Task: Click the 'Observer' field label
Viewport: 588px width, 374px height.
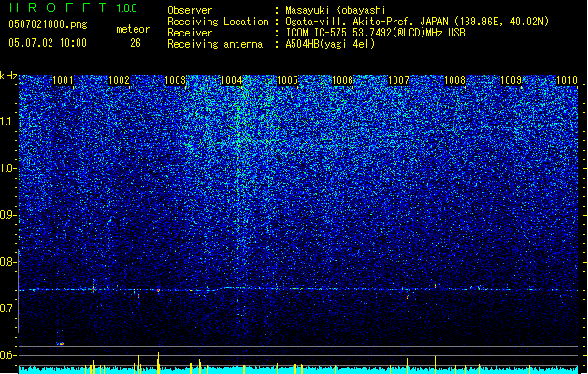Action: click(190, 10)
